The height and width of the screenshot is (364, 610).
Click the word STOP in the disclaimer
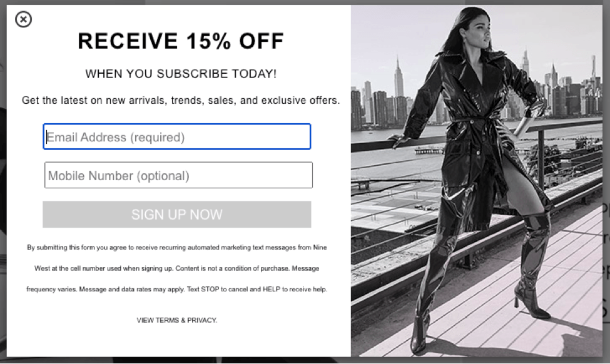pyautogui.click(x=210, y=290)
